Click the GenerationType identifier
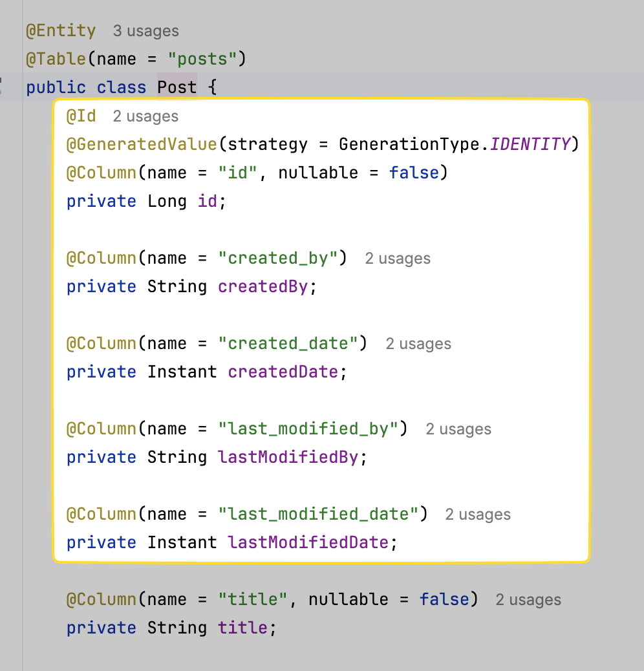 [x=409, y=144]
